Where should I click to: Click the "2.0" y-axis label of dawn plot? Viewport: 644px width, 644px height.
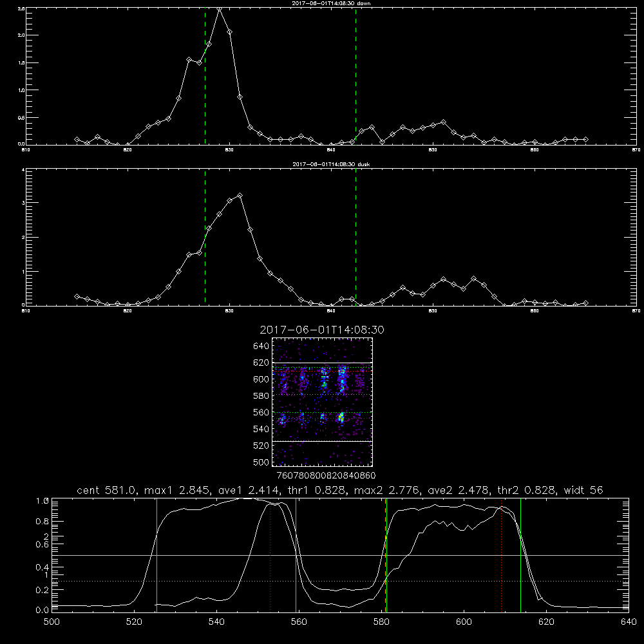point(22,35)
